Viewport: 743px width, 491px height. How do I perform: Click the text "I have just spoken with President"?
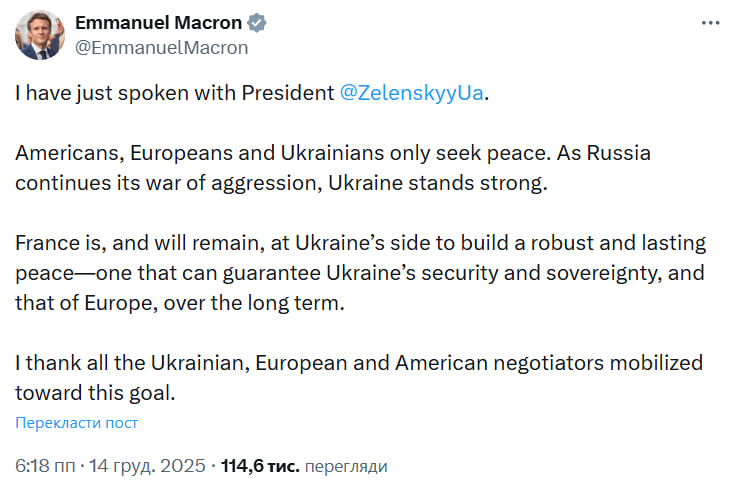click(x=174, y=94)
